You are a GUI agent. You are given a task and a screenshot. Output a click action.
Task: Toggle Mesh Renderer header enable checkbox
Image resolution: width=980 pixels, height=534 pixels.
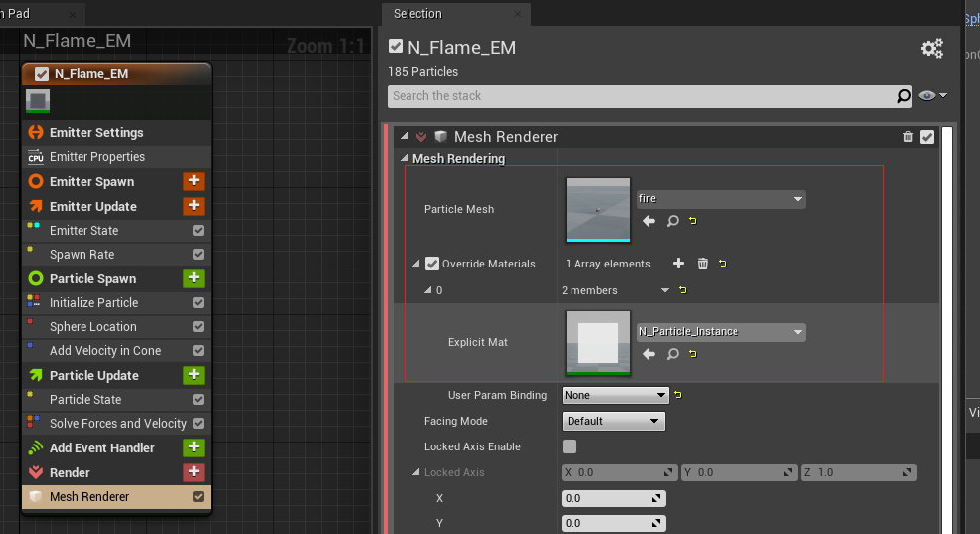click(927, 137)
